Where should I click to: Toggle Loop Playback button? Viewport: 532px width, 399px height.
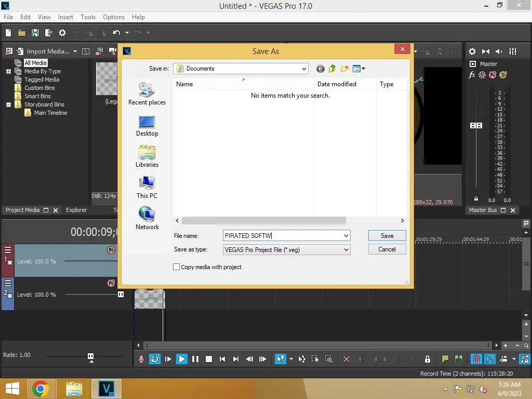(x=154, y=359)
